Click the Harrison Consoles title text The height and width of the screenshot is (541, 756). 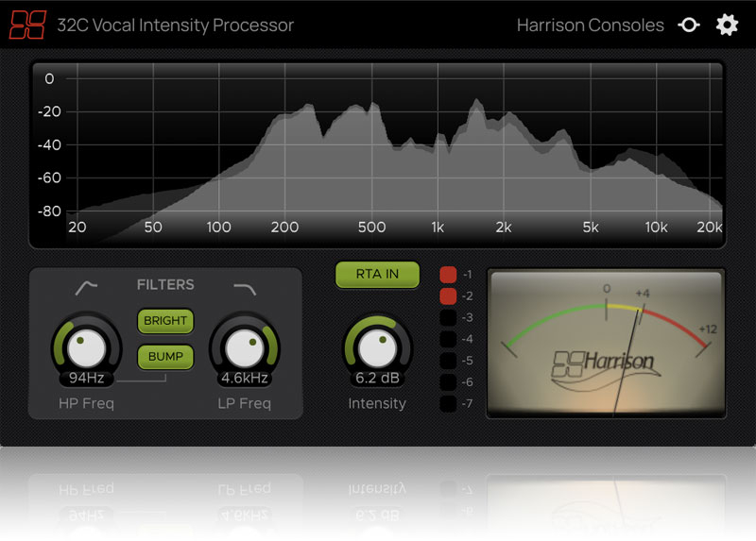590,25
